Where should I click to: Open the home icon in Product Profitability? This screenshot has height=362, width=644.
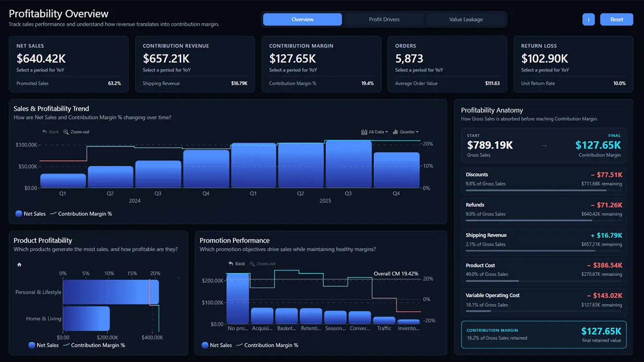click(19, 264)
